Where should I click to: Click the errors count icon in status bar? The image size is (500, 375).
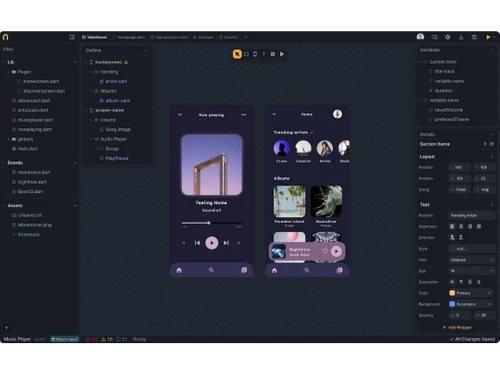(x=88, y=339)
